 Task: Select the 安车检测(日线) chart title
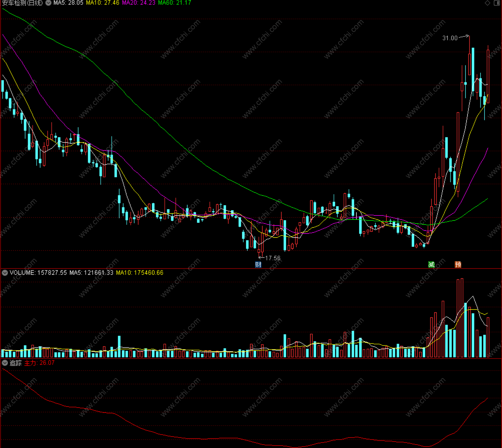23,3
